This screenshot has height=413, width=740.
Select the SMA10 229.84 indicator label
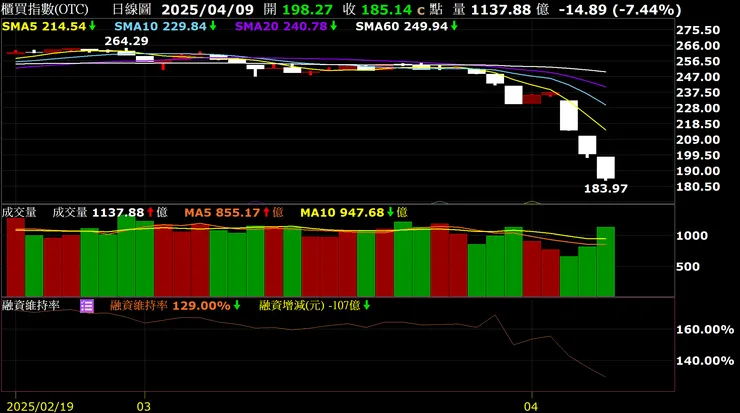(165, 26)
